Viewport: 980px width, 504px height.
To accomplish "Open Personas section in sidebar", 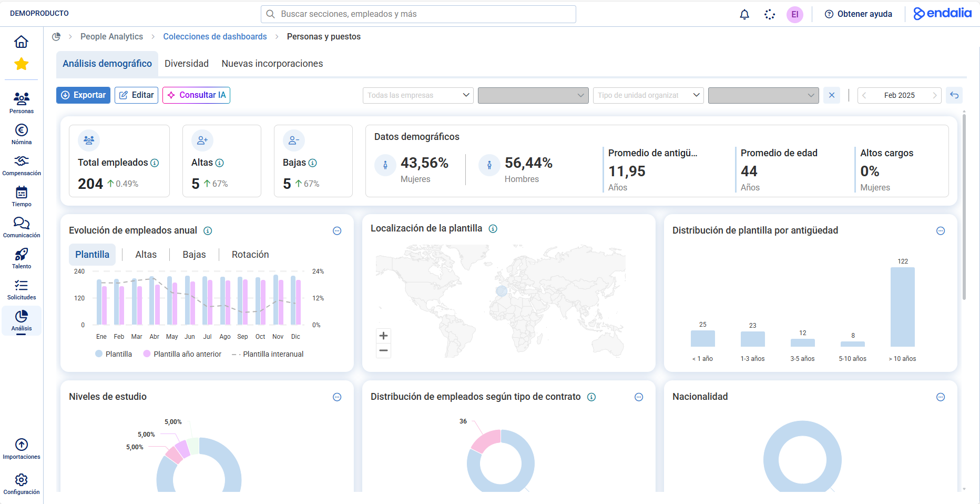I will pos(22,103).
